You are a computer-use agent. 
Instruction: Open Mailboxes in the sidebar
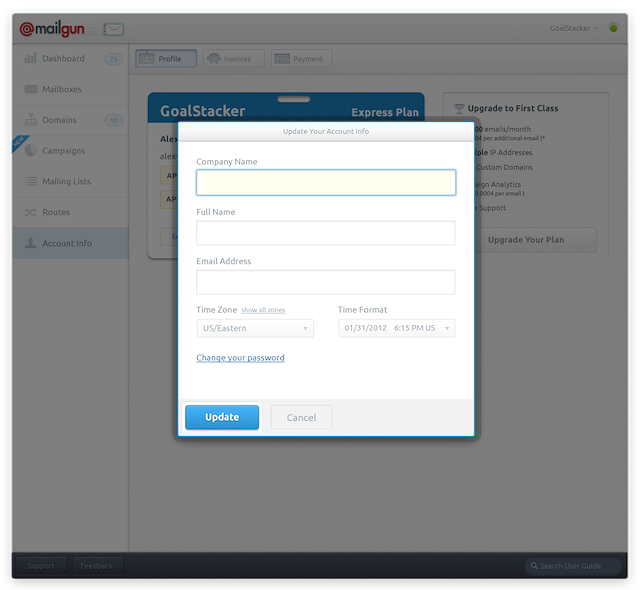click(x=61, y=89)
